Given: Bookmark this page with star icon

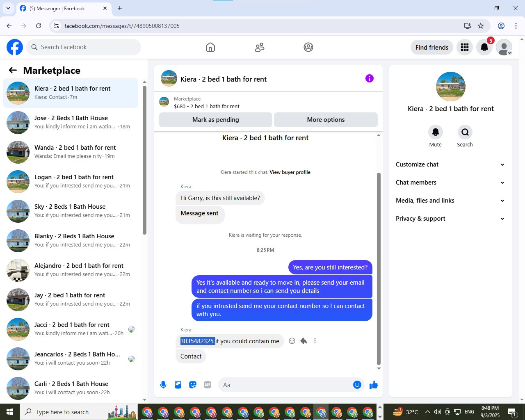Looking at the screenshot, I should [x=481, y=26].
